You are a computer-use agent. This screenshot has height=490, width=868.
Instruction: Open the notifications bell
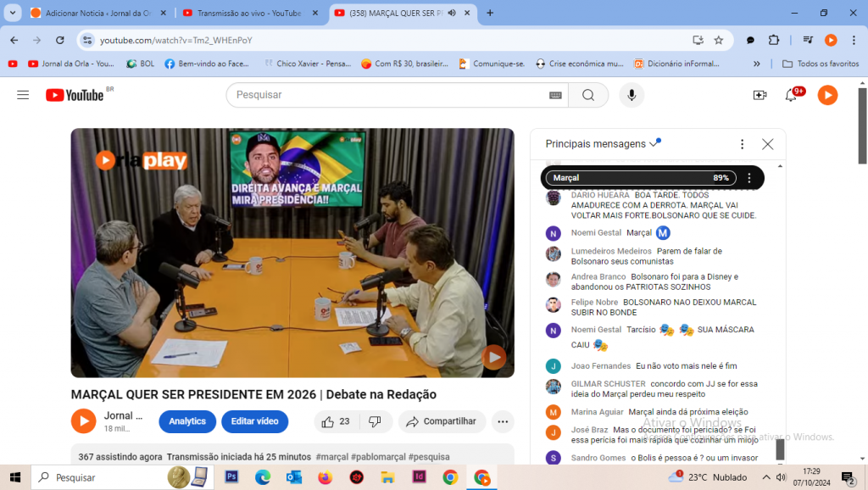tap(791, 95)
